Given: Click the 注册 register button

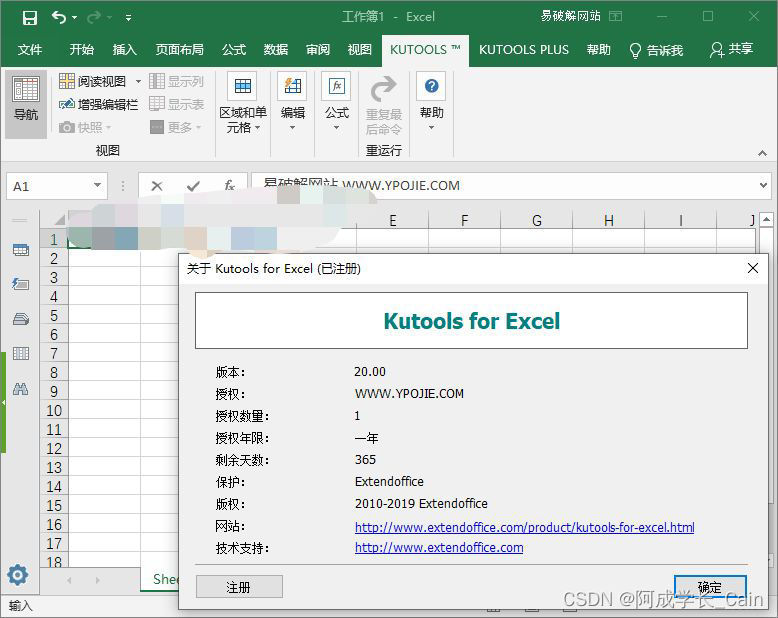Looking at the screenshot, I should coord(239,587).
